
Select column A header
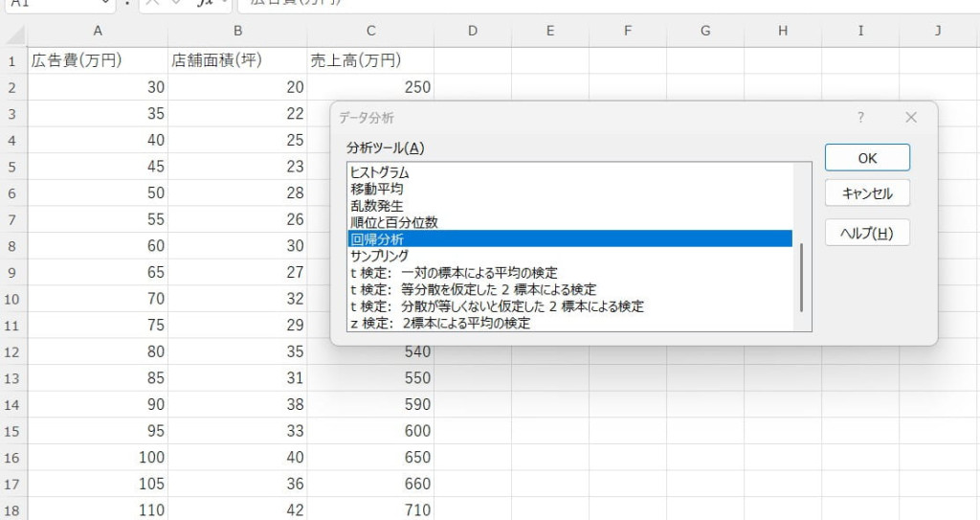click(98, 32)
